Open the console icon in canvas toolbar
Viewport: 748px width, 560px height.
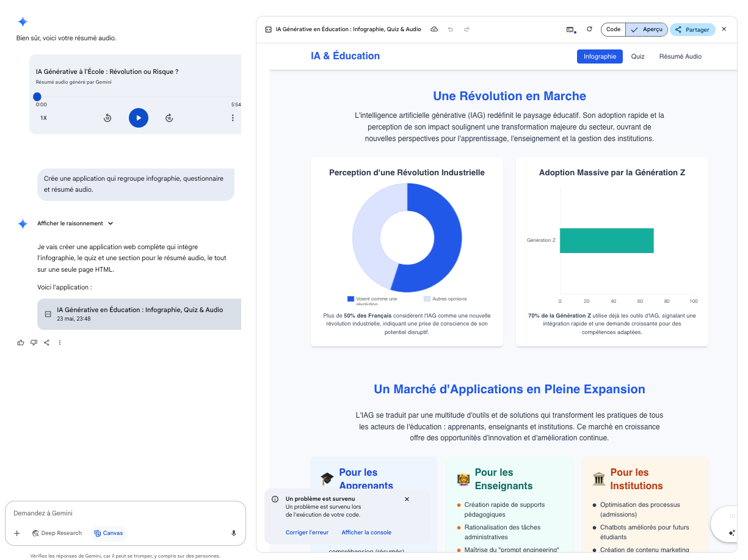570,29
